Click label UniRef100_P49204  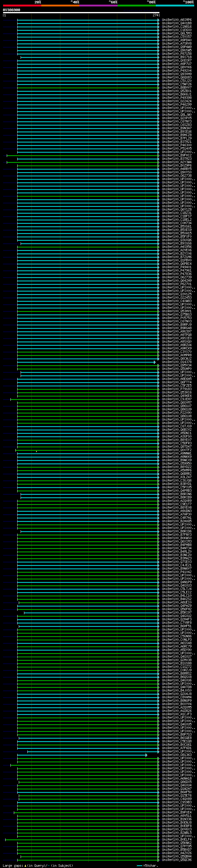[x=177, y=71]
